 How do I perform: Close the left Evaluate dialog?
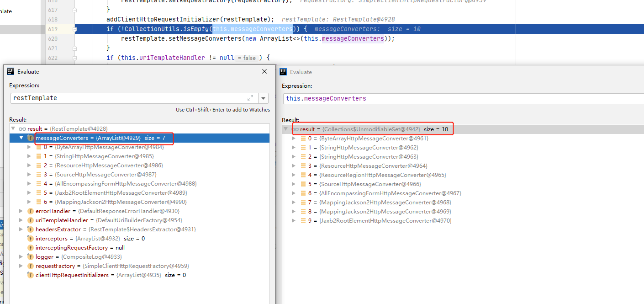264,71
